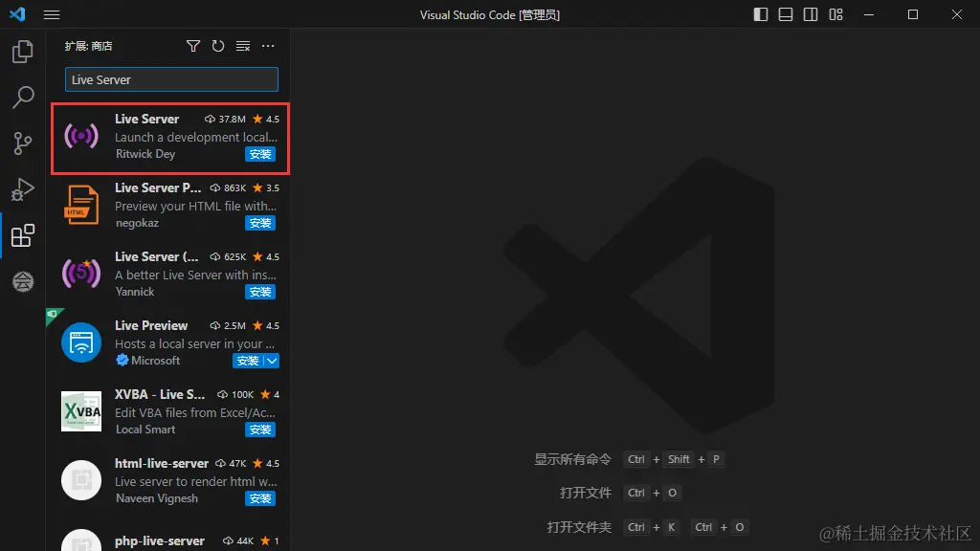This screenshot has width=980, height=551.
Task: Filter extensions using the funnel icon
Action: tap(193, 46)
